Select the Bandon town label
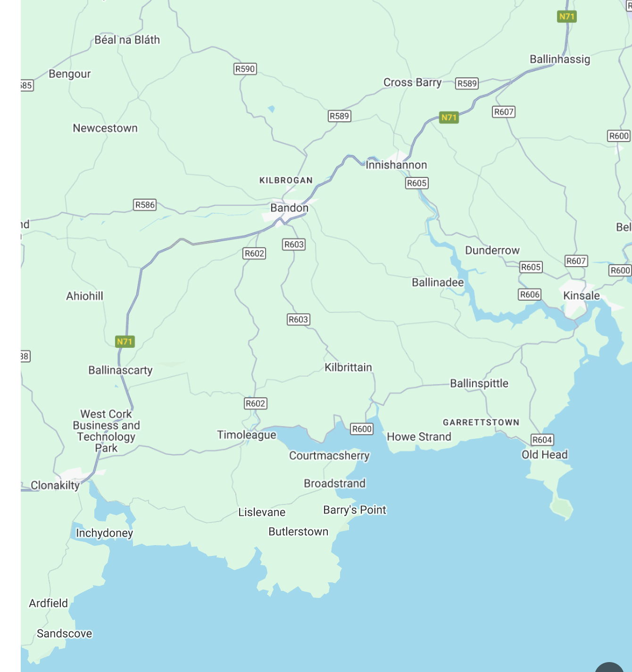The height and width of the screenshot is (672, 632). [290, 208]
